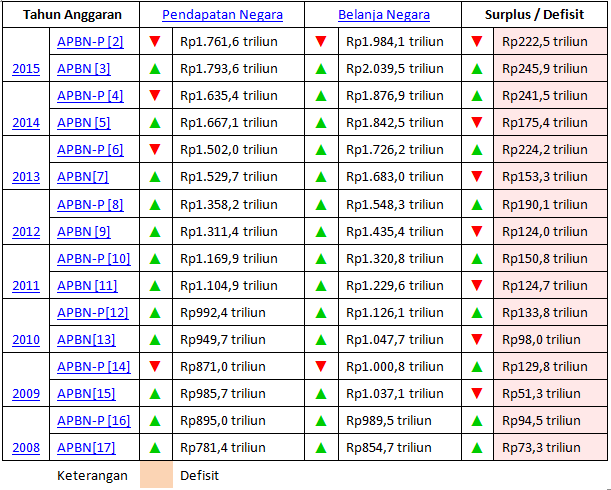The image size is (611, 490).
Task: Open the APBN-P [2] reference link
Action: click(x=90, y=42)
